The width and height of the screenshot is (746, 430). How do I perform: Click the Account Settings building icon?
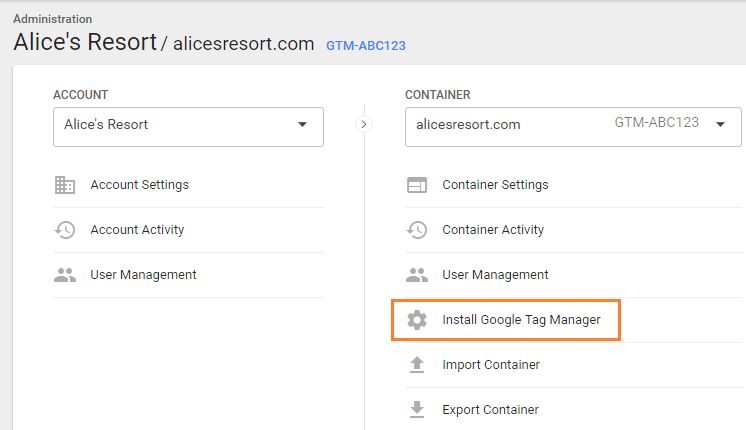(x=65, y=185)
